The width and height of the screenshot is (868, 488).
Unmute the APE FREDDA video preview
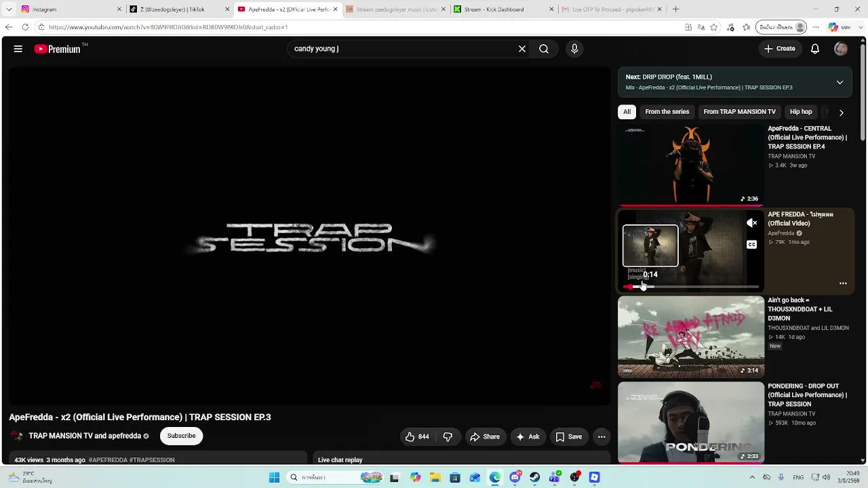[x=751, y=223]
